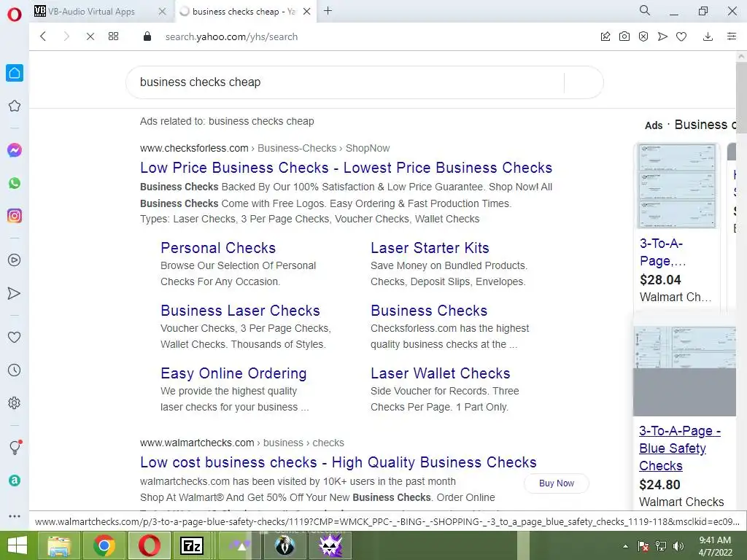Open the Opera main menu logo

pos(15,15)
